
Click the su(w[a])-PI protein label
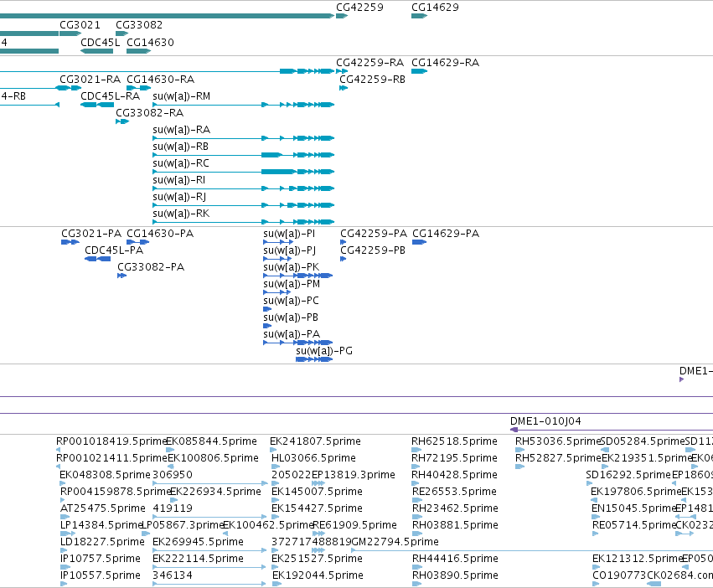(289, 234)
